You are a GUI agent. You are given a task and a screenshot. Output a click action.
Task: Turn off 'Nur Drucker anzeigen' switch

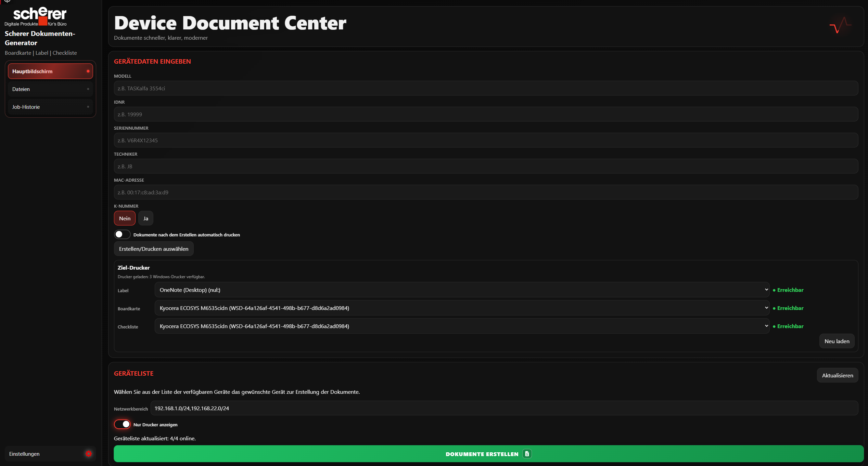point(122,424)
